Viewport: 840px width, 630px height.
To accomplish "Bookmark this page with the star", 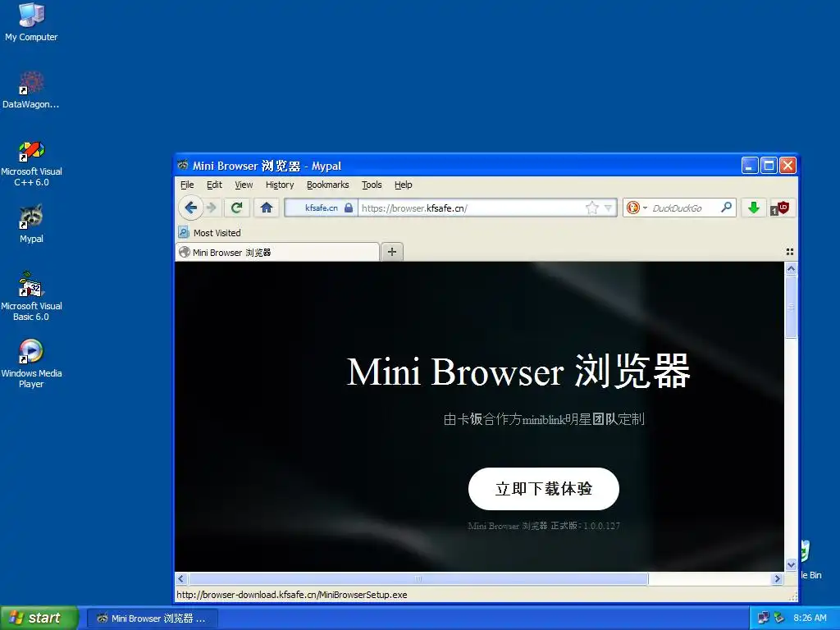I will pyautogui.click(x=592, y=208).
